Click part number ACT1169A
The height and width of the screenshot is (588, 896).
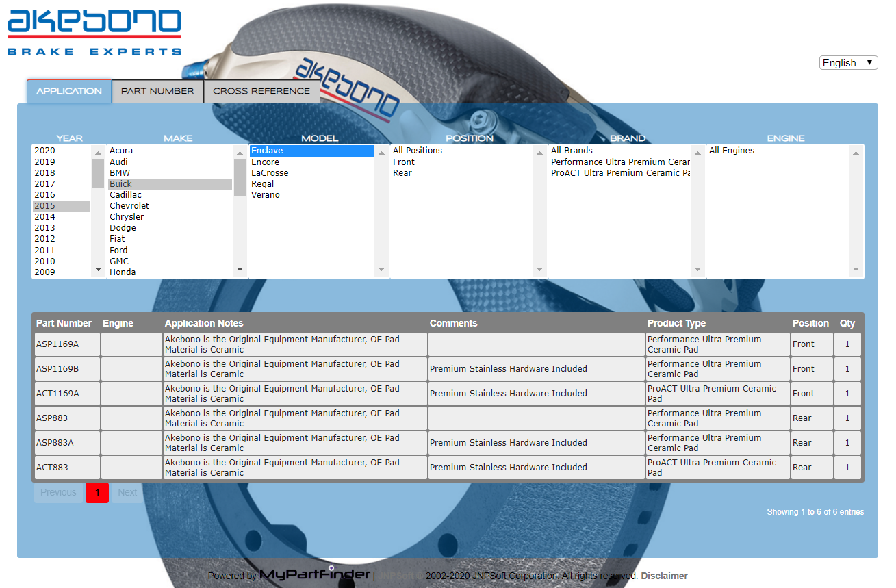click(x=57, y=394)
